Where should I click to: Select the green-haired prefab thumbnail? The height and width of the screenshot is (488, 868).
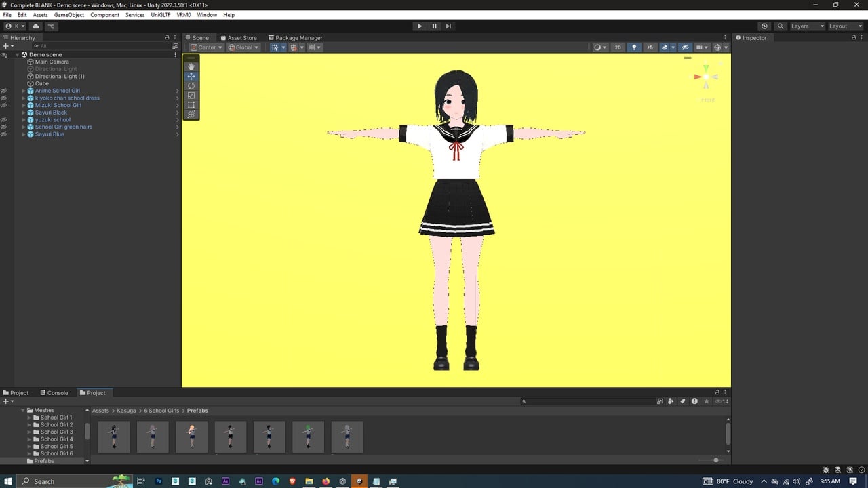[x=308, y=436]
